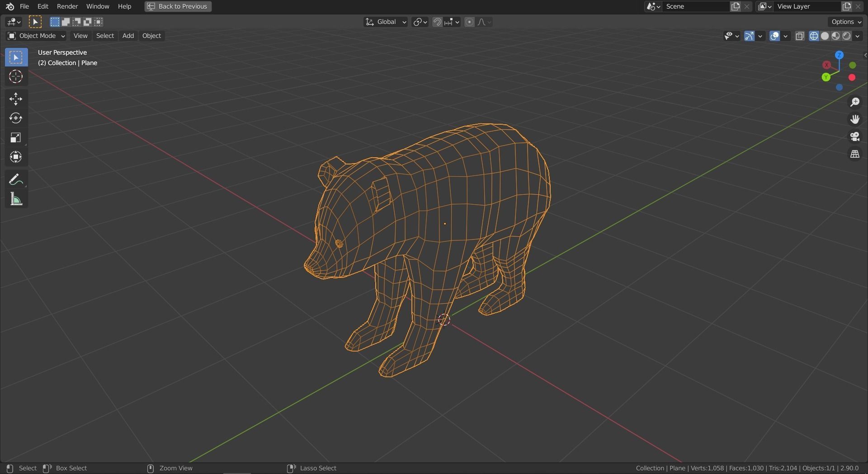Delete the scene with the X button
The height and width of the screenshot is (474, 868).
click(x=747, y=6)
